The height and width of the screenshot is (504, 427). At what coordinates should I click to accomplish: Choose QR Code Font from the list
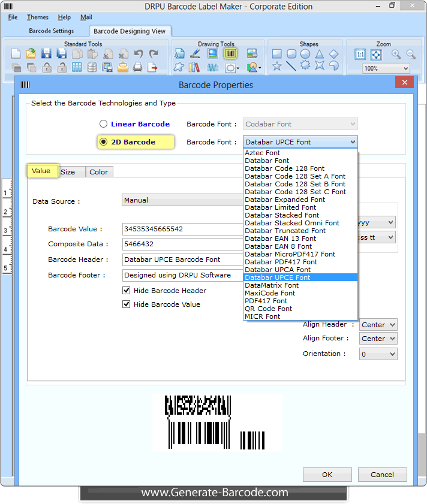268,309
